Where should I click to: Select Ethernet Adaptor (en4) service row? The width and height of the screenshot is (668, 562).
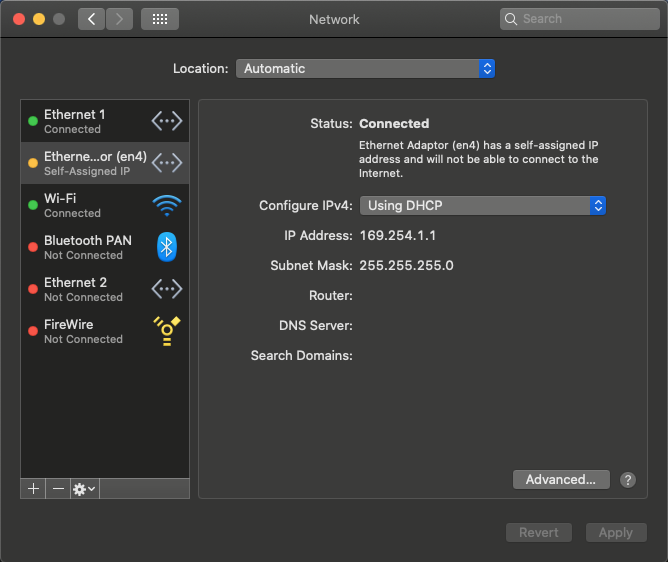[105, 163]
